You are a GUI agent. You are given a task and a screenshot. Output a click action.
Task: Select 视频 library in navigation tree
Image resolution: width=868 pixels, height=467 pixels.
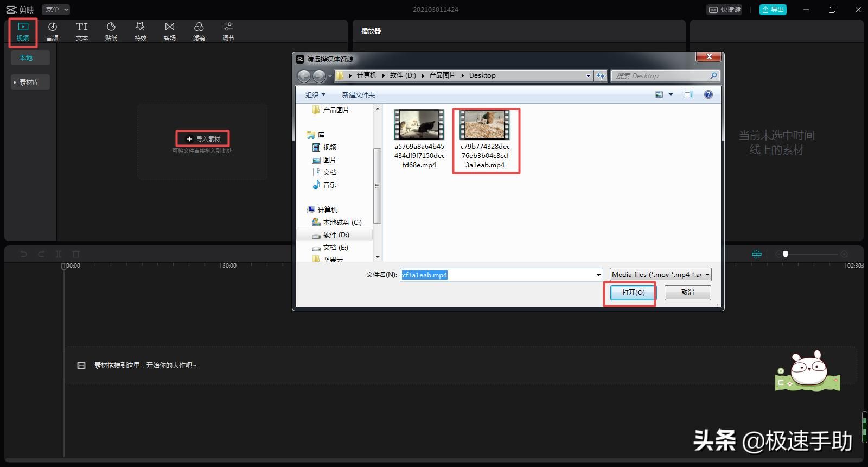(x=325, y=147)
